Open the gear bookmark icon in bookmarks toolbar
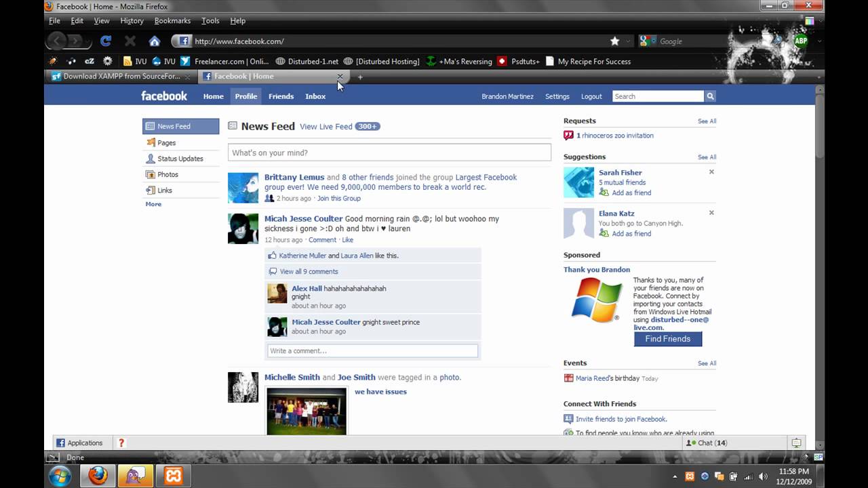Image resolution: width=868 pixels, height=488 pixels. pyautogui.click(x=107, y=61)
